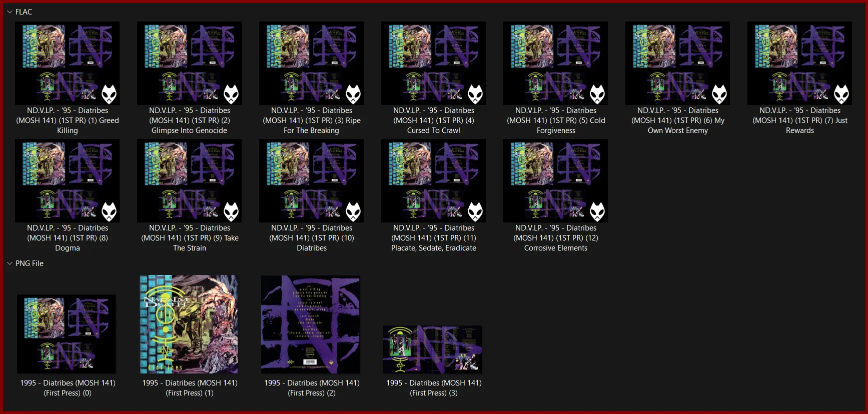The width and height of the screenshot is (868, 414).
Task: Select the PNG File group header label
Action: (30, 263)
